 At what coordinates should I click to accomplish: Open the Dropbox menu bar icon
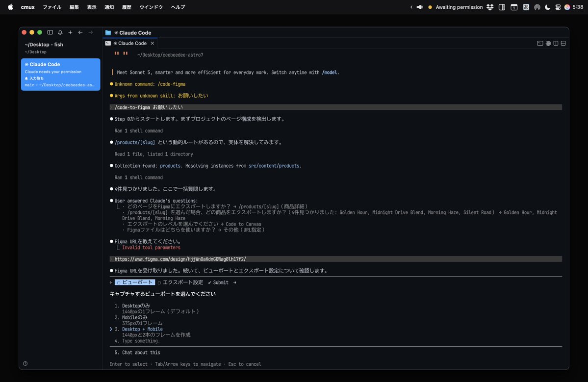point(490,7)
